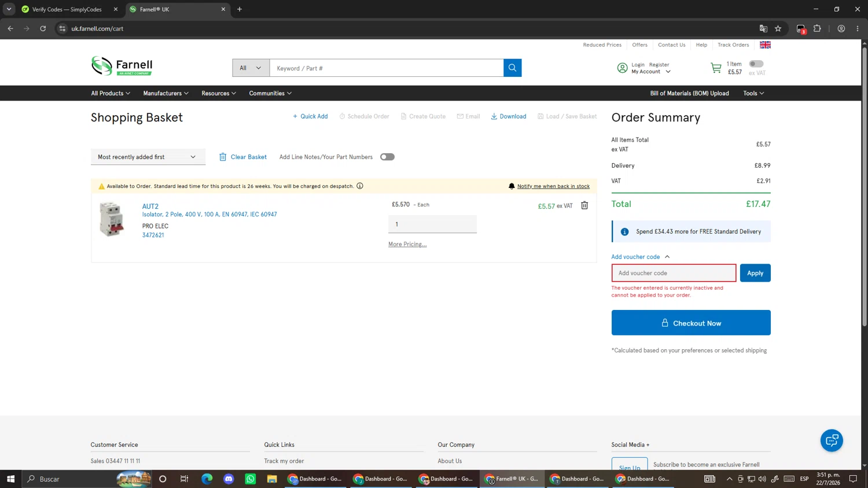Viewport: 868px width, 488px height.
Task: Click the browser address bar URL
Action: coord(97,28)
